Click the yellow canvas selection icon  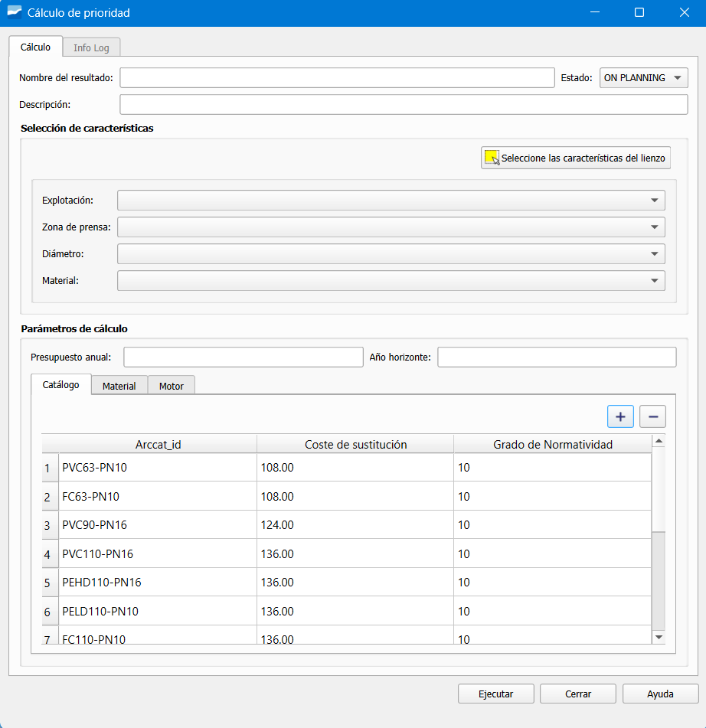point(491,157)
